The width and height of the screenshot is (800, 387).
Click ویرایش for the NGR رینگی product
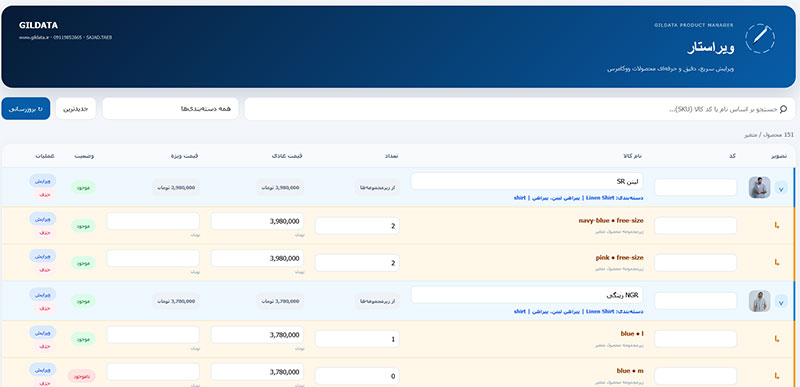click(x=43, y=294)
